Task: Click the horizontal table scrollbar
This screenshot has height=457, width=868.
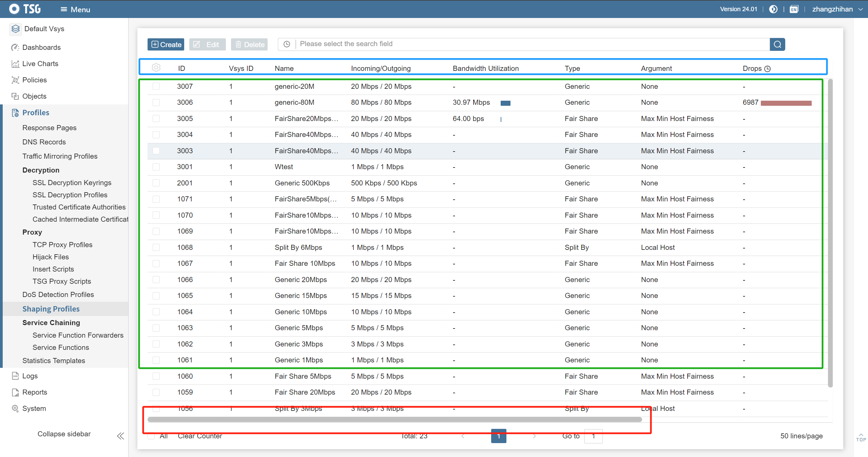Action: 394,419
